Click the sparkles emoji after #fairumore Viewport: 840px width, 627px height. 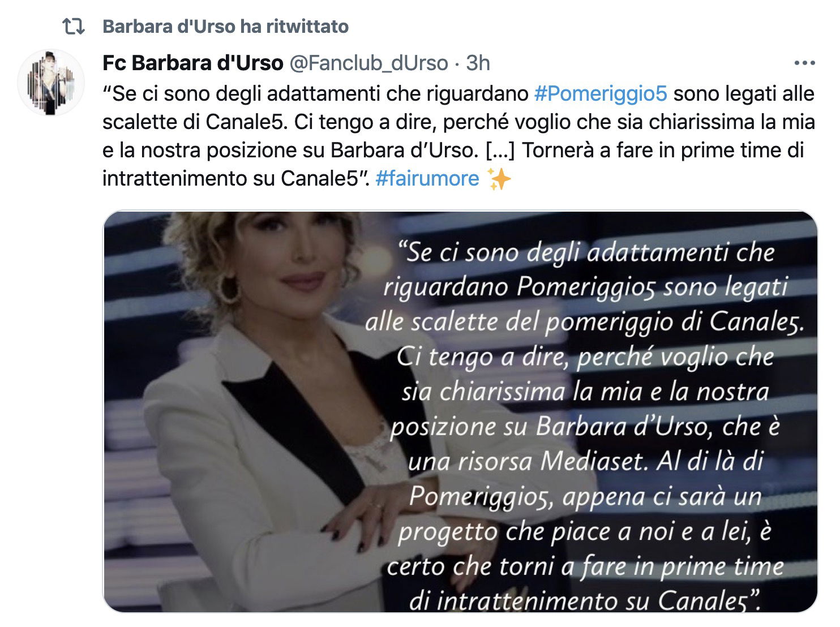click(499, 179)
